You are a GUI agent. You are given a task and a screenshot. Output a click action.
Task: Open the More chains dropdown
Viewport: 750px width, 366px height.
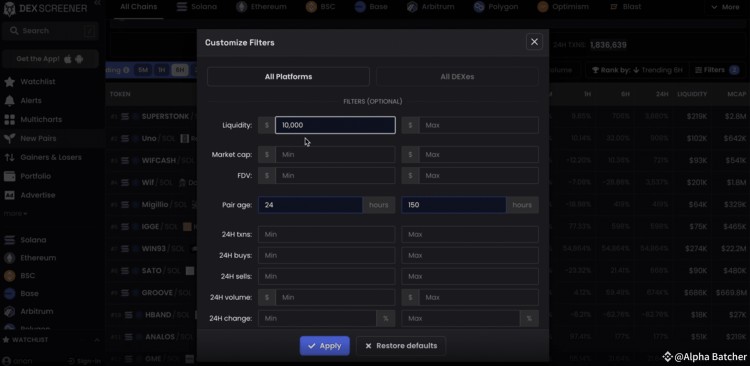click(x=726, y=7)
